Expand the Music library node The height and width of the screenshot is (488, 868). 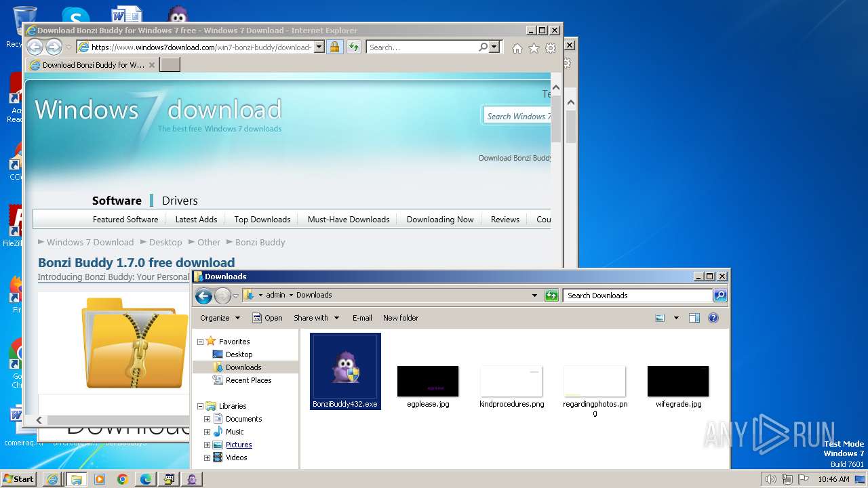click(207, 432)
